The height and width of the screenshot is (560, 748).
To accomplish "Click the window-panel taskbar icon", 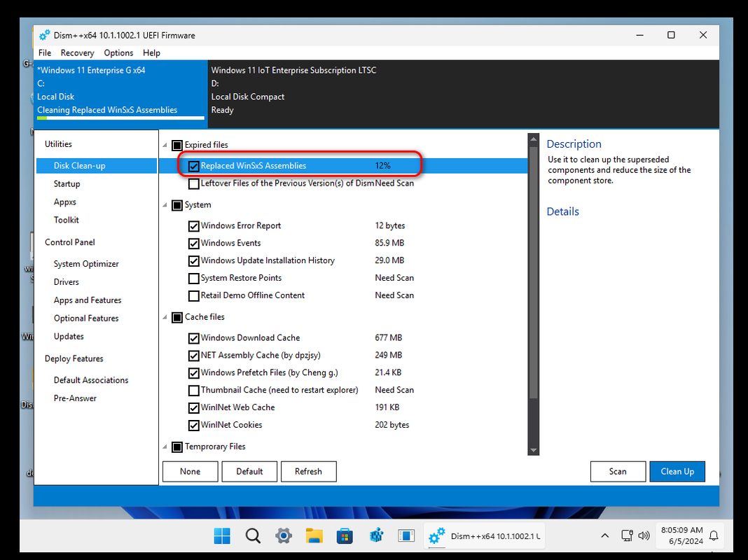I will (406, 535).
